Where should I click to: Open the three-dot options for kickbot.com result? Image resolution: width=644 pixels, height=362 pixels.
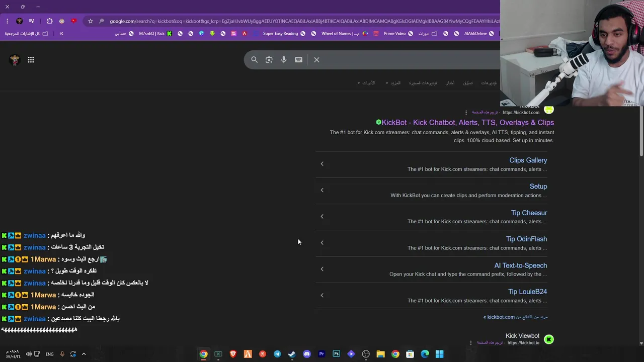point(466,113)
